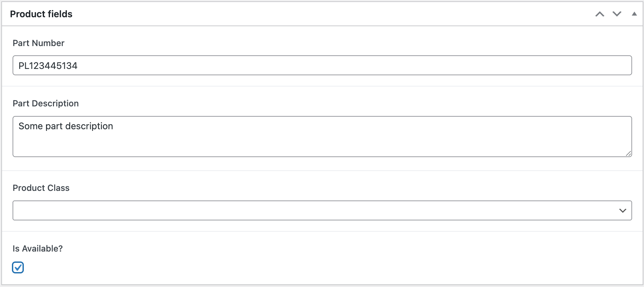Focus the Part Number input field
644x287 pixels.
[x=322, y=65]
